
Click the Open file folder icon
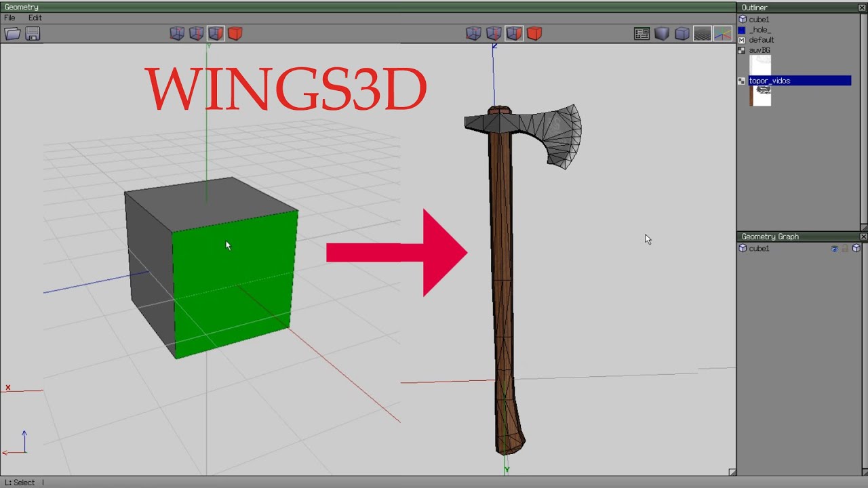point(12,34)
